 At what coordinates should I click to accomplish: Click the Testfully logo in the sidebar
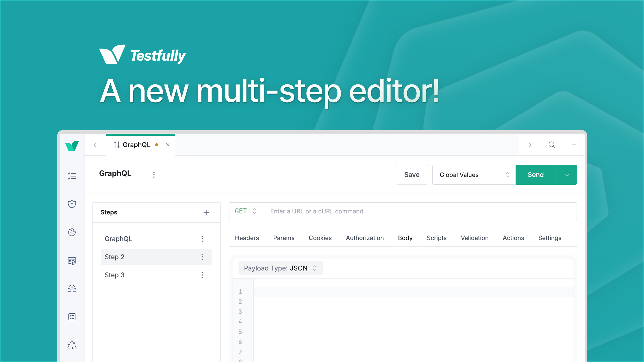(72, 146)
